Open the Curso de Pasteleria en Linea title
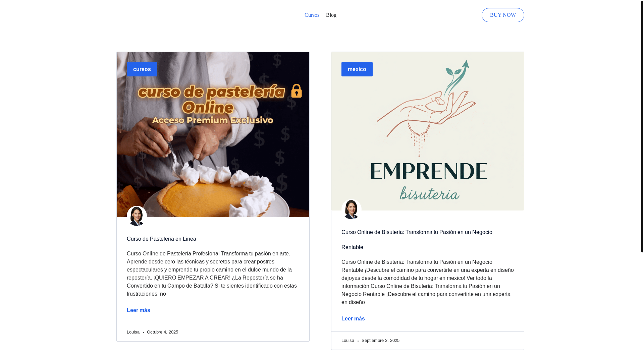 click(x=161, y=239)
